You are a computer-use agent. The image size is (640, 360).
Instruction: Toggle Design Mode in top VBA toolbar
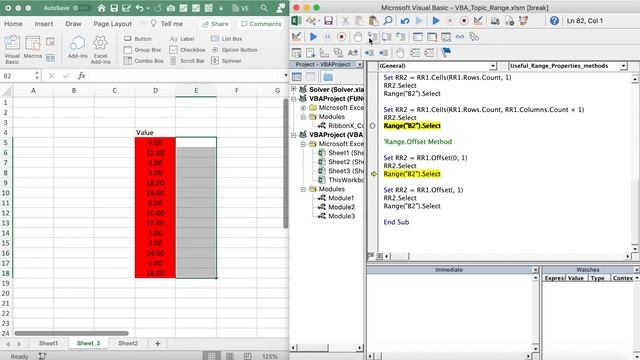tap(478, 20)
